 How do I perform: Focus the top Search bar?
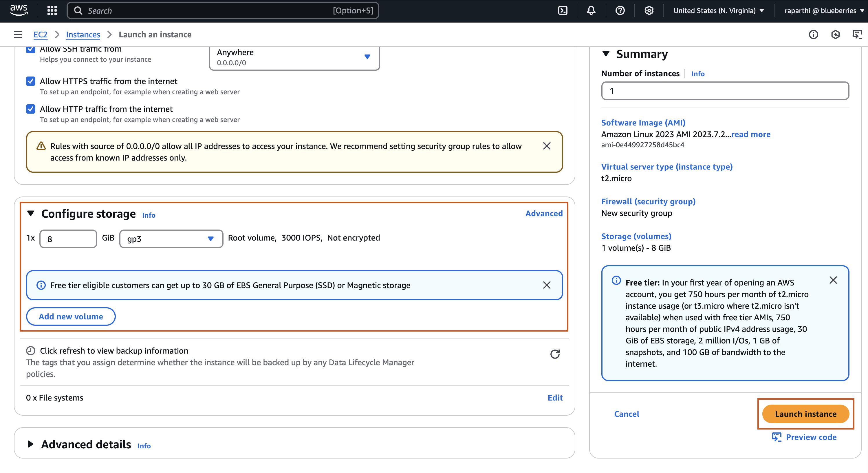click(223, 10)
